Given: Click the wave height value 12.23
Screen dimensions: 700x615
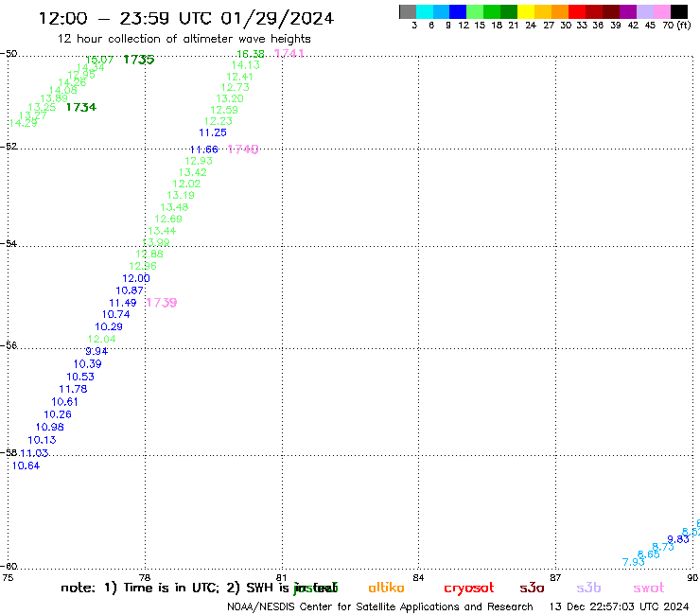Looking at the screenshot, I should click(219, 121).
